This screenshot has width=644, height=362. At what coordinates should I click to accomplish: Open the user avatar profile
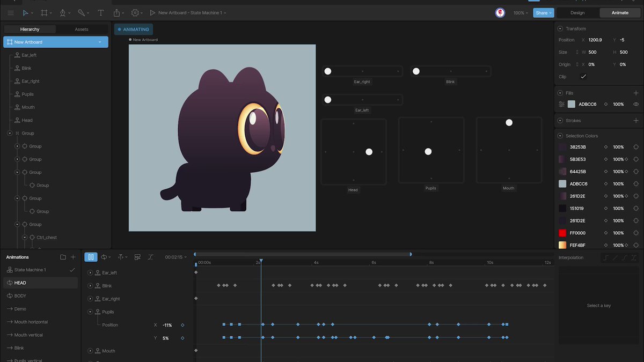coord(500,13)
